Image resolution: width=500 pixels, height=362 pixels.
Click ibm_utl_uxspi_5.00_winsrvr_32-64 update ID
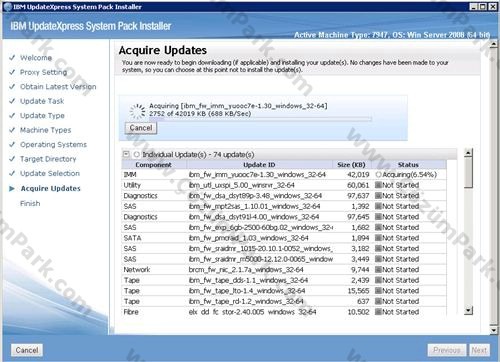[242, 185]
